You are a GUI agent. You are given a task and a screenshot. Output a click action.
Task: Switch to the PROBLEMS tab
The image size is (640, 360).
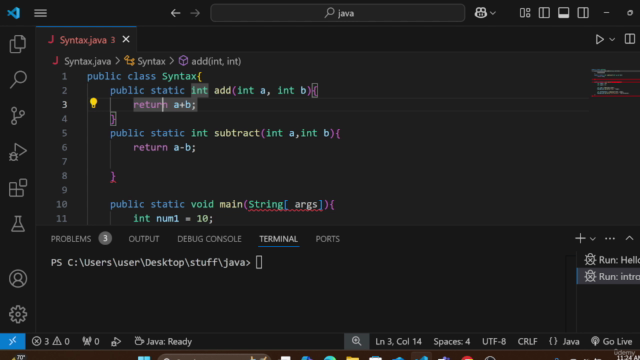pyautogui.click(x=71, y=239)
